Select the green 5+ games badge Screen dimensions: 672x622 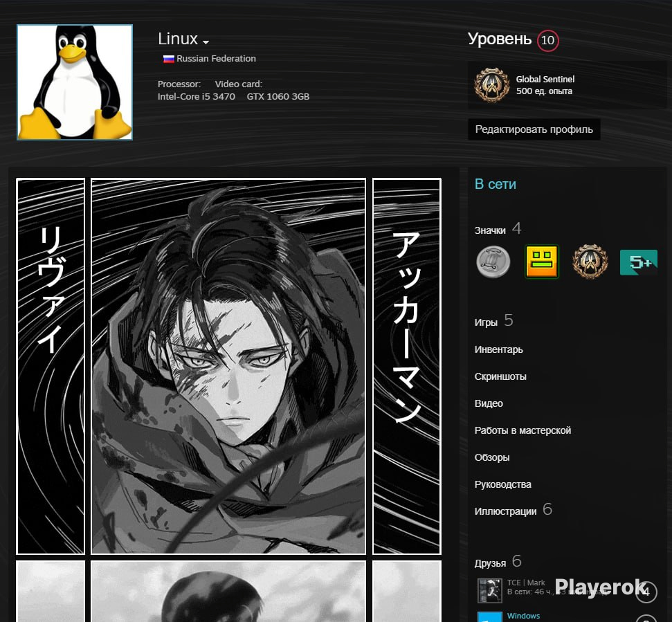pyautogui.click(x=639, y=262)
